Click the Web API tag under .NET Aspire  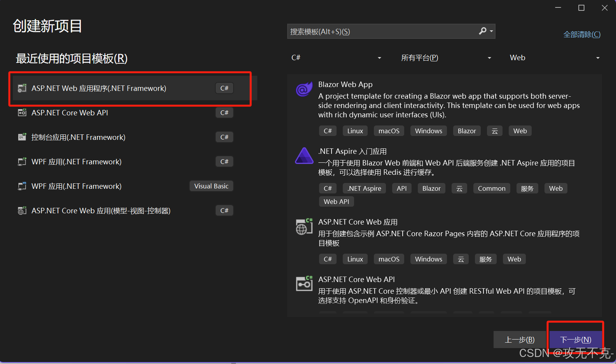(337, 202)
